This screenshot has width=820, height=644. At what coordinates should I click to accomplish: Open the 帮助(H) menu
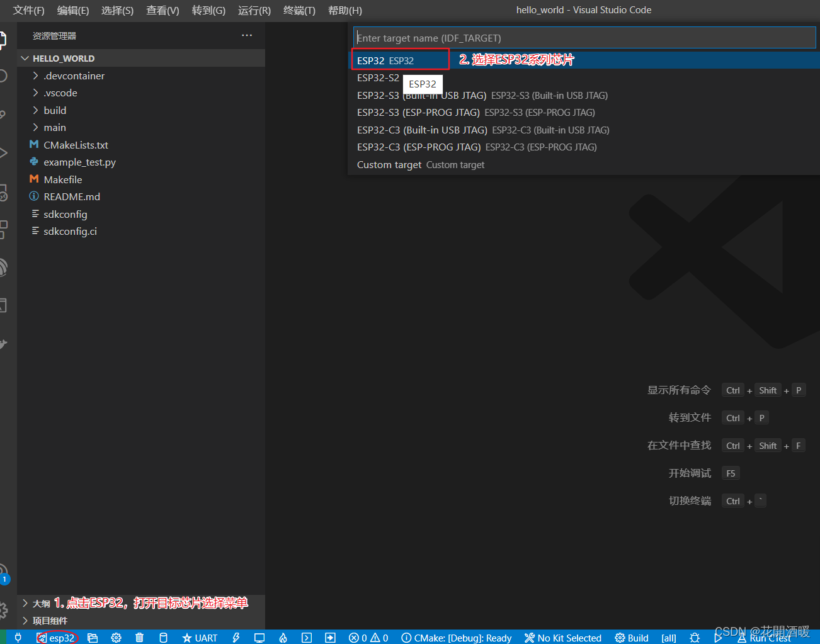pyautogui.click(x=345, y=10)
